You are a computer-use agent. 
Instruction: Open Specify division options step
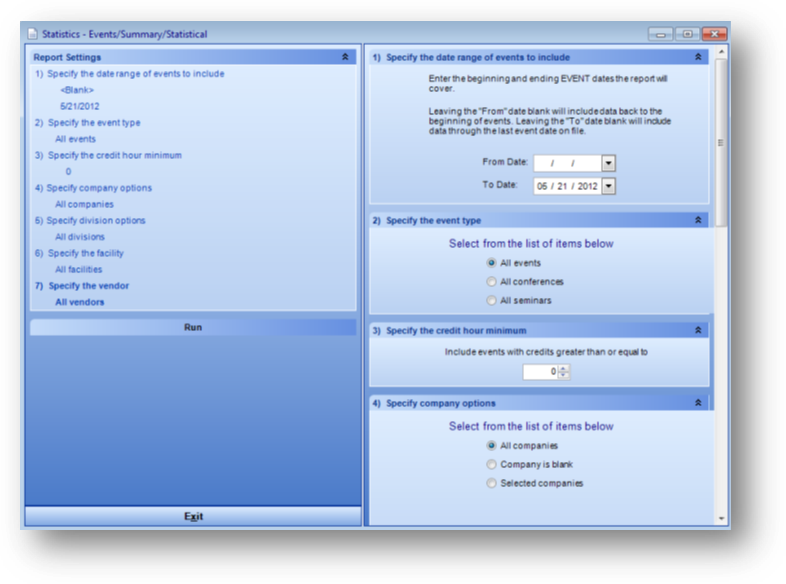point(95,220)
